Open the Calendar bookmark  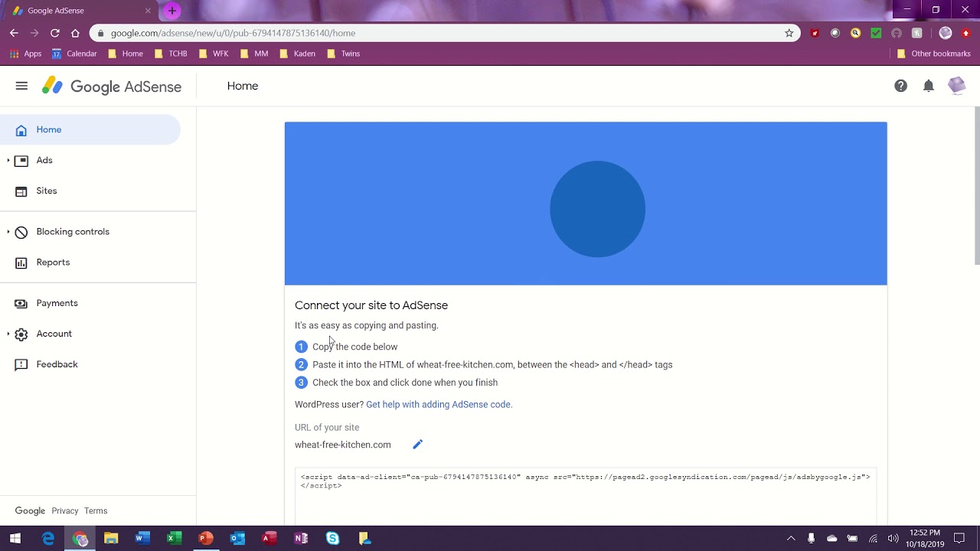[74, 54]
